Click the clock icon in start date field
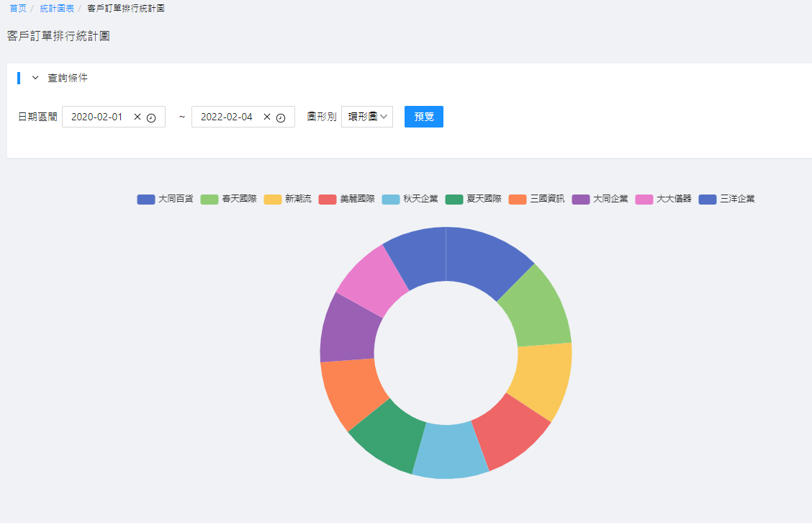Image resolution: width=812 pixels, height=523 pixels. click(151, 117)
